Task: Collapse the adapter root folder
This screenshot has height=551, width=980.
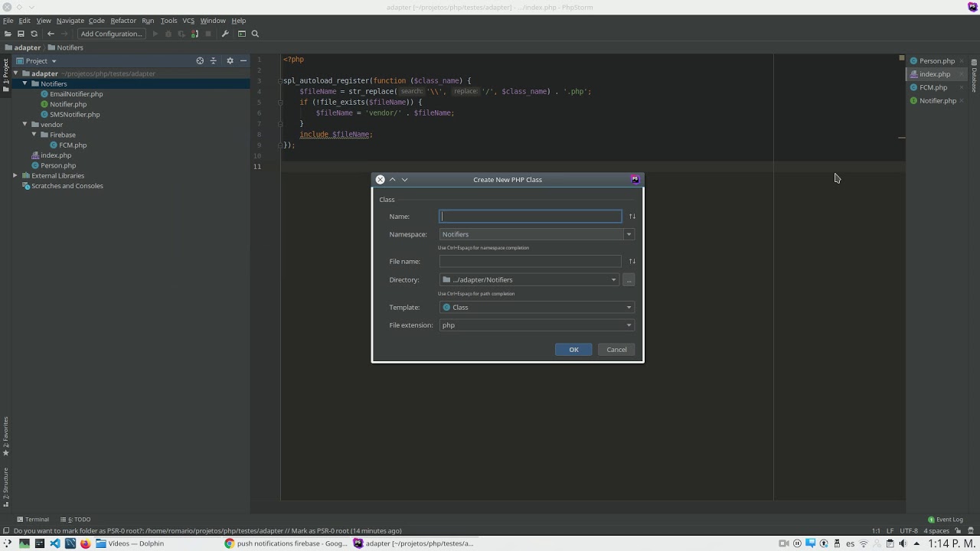Action: click(x=15, y=73)
